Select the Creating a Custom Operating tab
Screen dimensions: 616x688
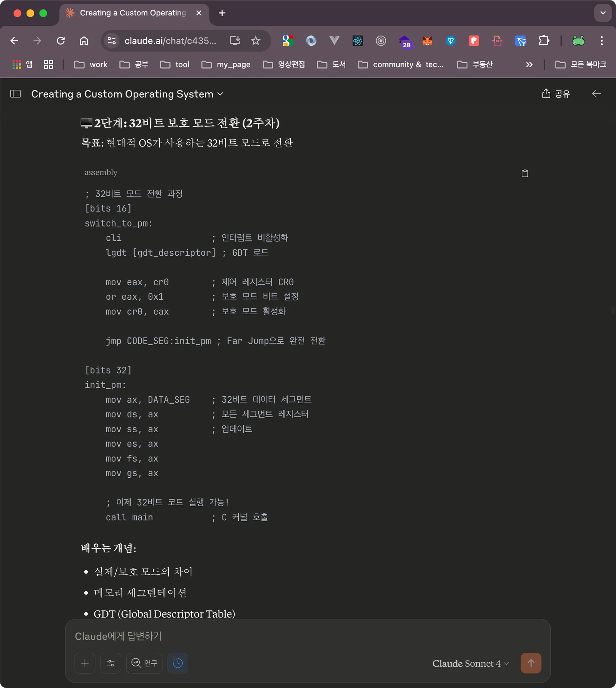tap(133, 13)
